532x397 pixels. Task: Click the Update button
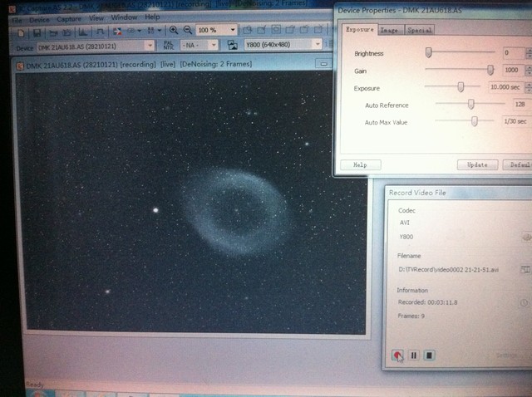[x=477, y=164]
